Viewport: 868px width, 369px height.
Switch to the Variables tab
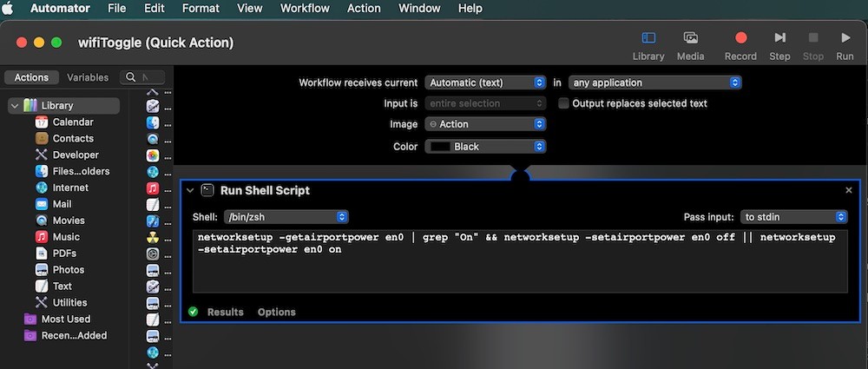[88, 77]
